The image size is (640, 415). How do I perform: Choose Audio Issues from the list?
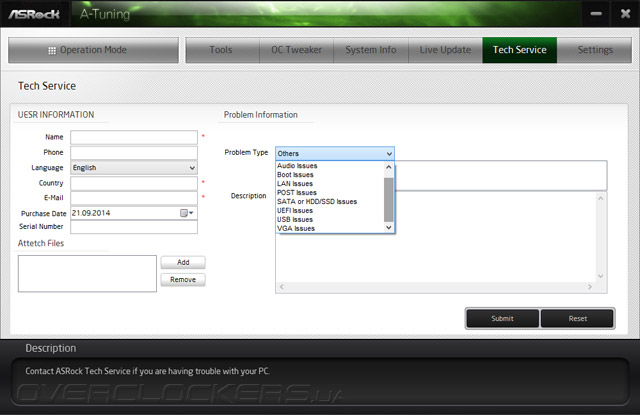coord(330,166)
